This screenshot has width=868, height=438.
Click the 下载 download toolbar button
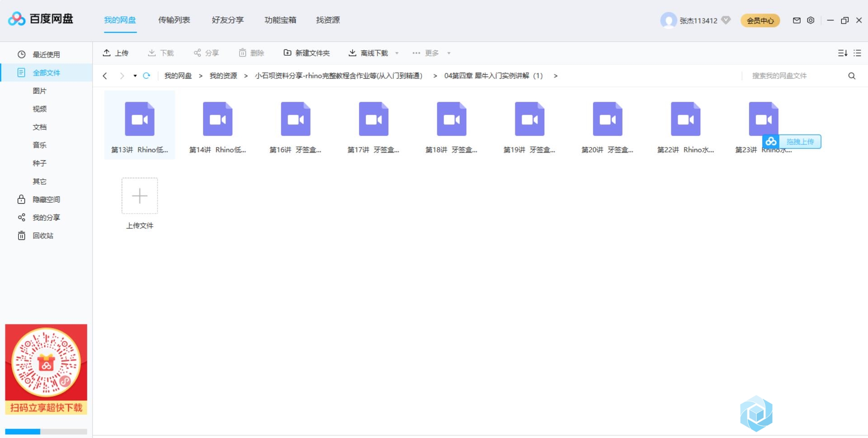click(161, 53)
